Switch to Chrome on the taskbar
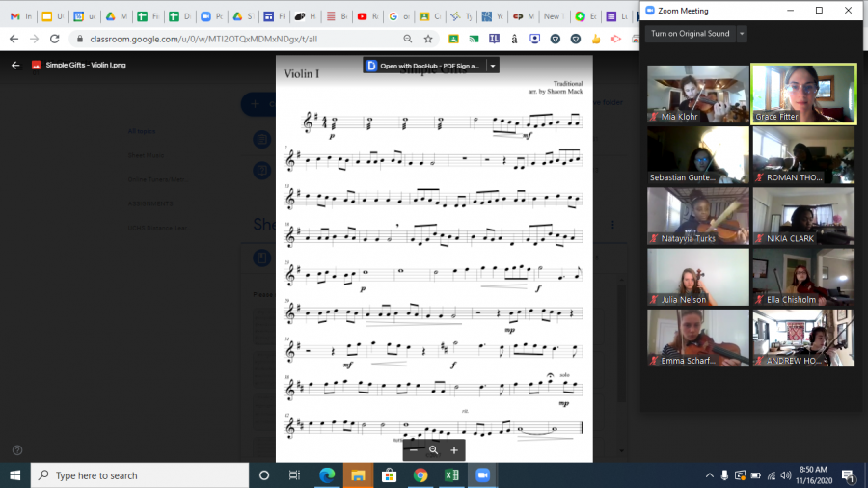The width and height of the screenshot is (868, 488). (420, 475)
